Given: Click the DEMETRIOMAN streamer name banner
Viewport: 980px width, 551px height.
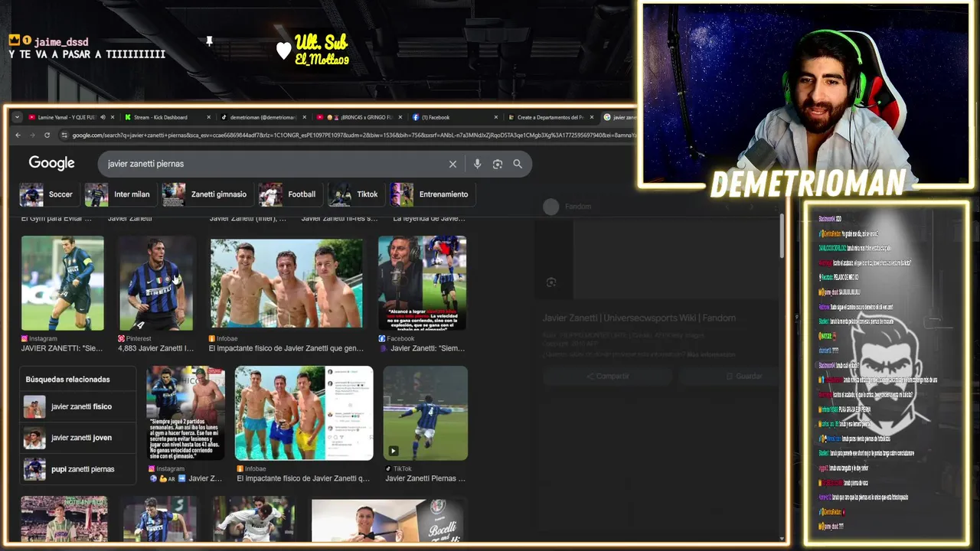Looking at the screenshot, I should 808,184.
